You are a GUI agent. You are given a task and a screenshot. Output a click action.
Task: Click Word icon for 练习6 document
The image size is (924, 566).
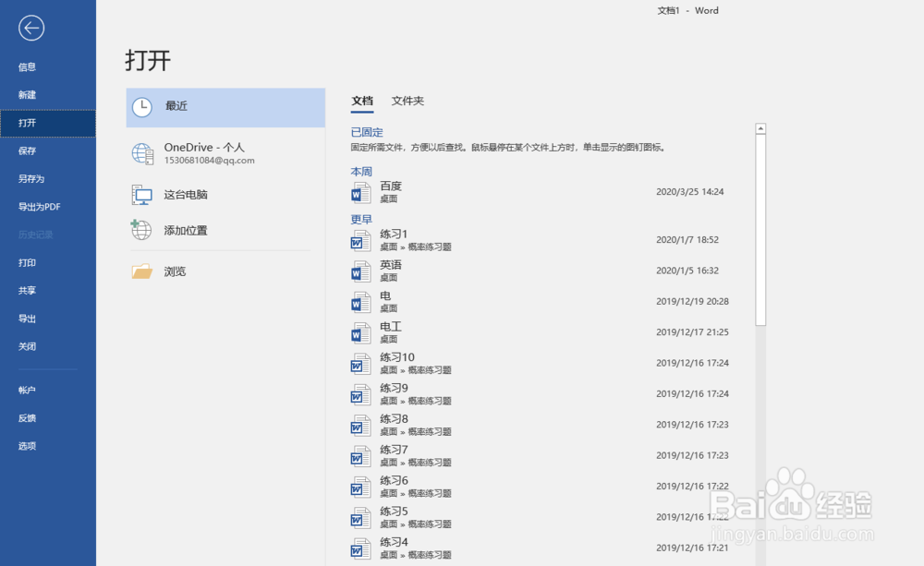360,488
